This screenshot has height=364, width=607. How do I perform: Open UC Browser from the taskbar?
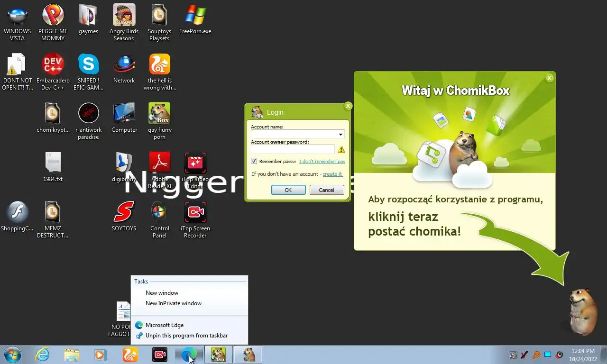coord(130,355)
